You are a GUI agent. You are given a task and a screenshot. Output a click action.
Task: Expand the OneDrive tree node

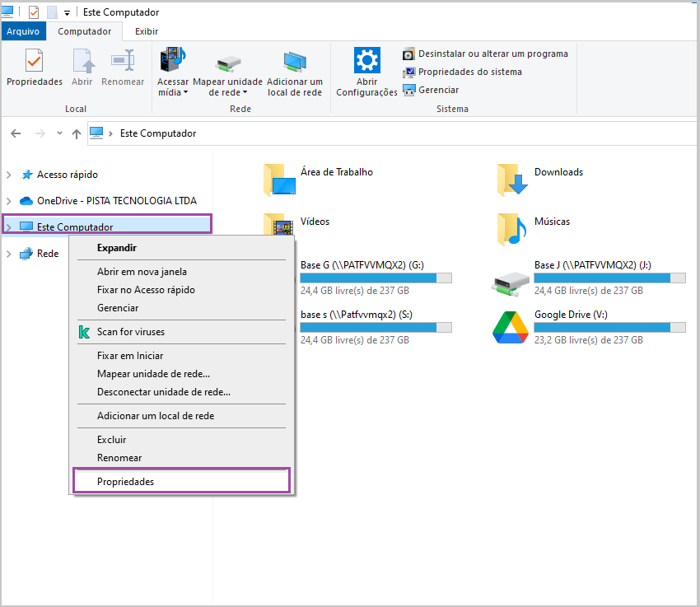tap(9, 201)
